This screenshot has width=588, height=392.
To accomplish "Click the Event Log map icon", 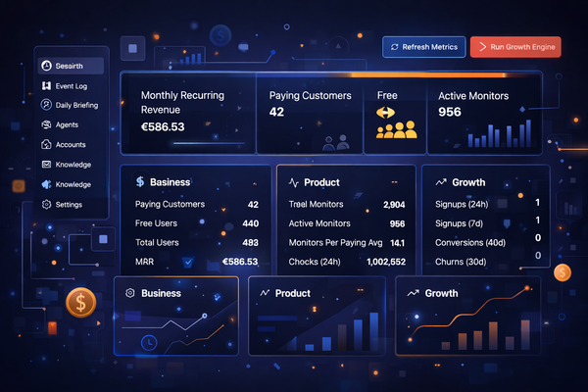I will (46, 86).
